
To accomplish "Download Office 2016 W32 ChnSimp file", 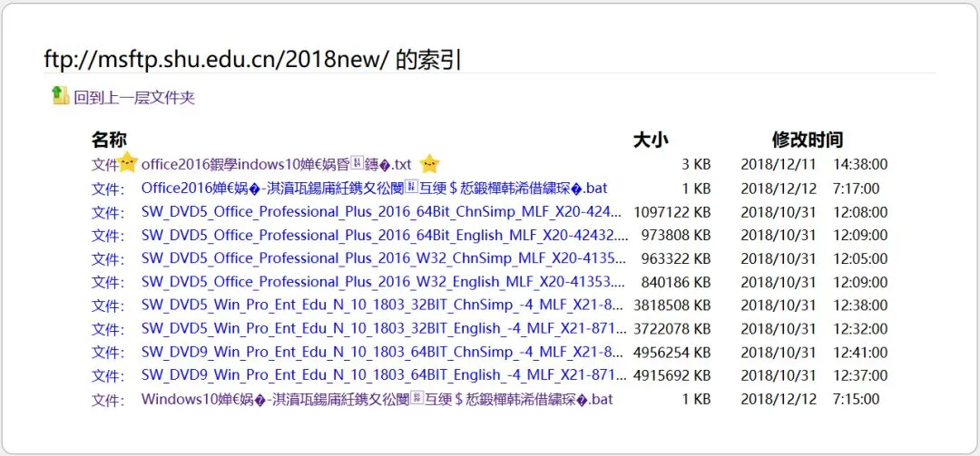I will [x=383, y=258].
